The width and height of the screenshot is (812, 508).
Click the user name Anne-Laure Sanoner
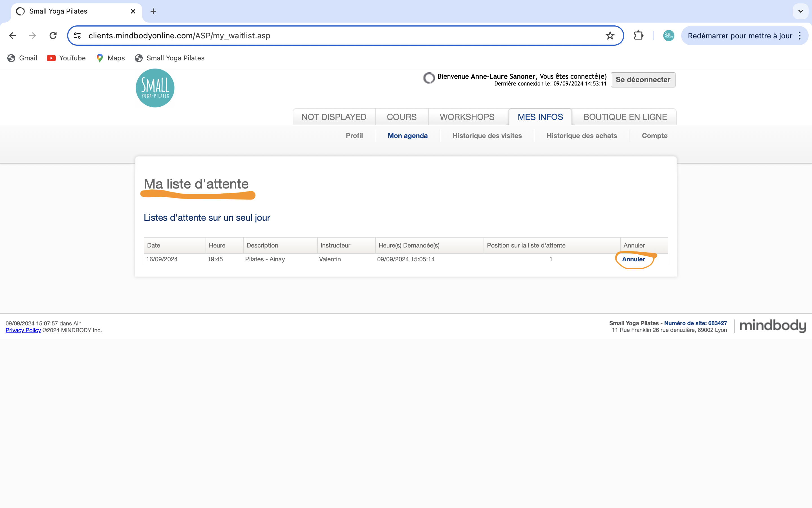pos(503,76)
